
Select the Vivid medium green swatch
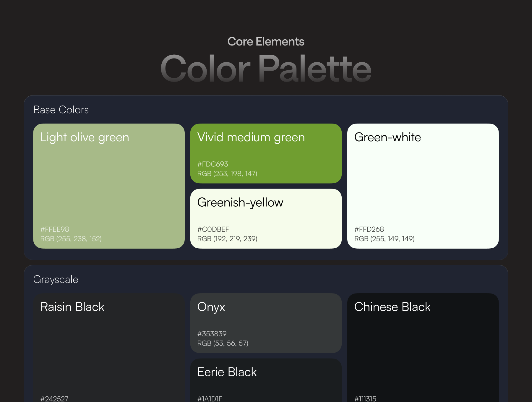[266, 153]
